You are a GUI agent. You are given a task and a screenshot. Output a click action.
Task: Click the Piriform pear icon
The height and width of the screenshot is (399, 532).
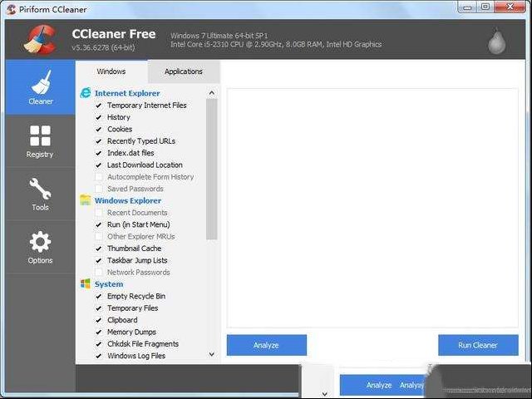click(497, 41)
